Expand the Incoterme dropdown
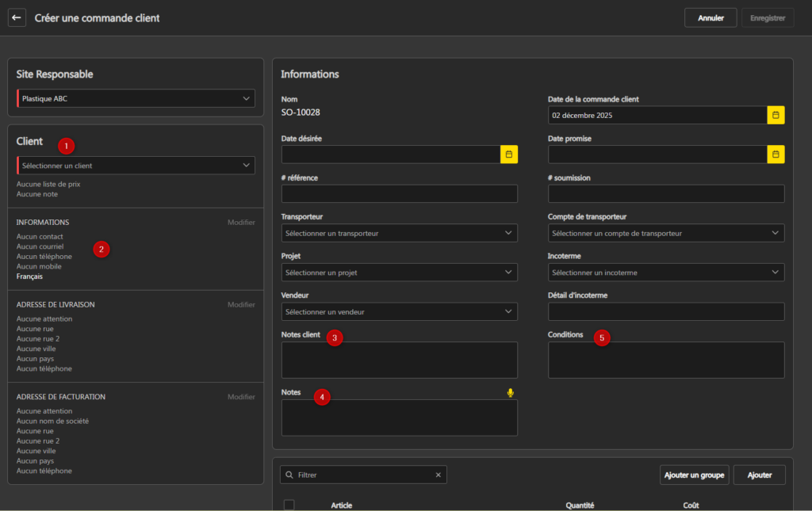 coord(665,273)
